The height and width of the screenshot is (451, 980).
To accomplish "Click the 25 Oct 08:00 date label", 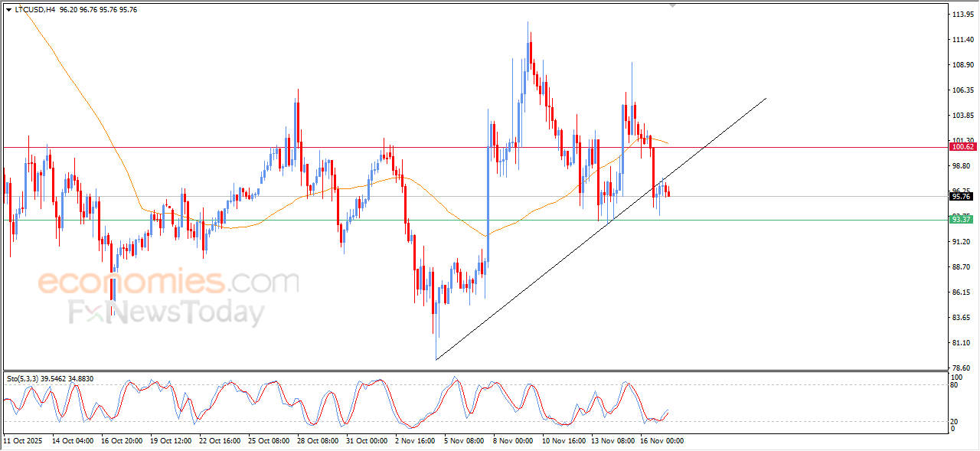I will pyautogui.click(x=269, y=441).
